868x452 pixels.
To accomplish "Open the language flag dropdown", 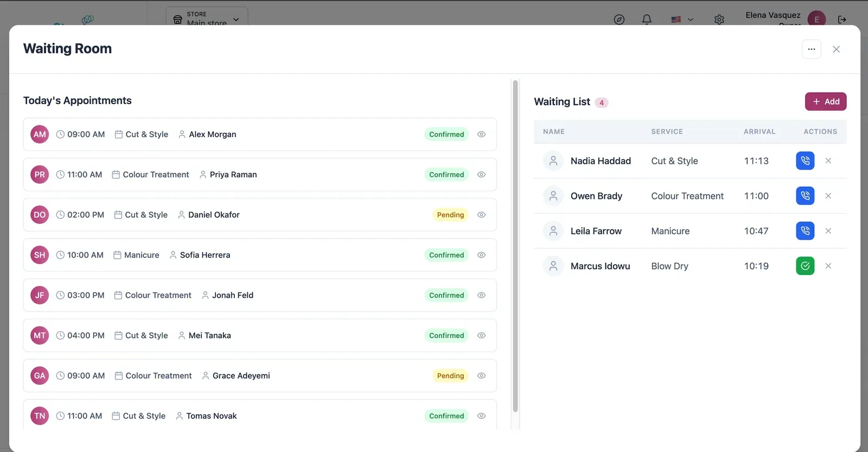I will click(682, 20).
